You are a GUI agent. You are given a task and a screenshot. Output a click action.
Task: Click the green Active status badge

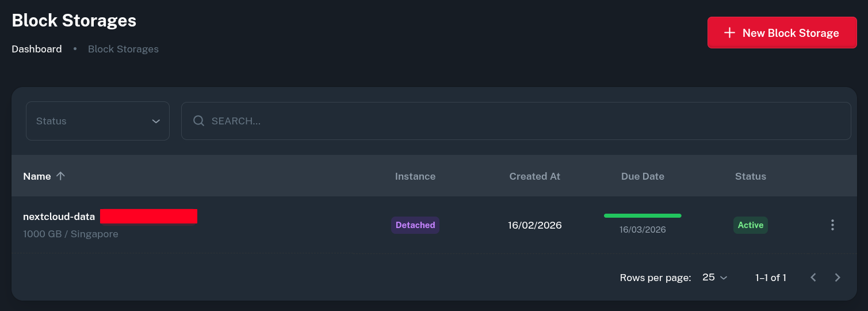750,225
